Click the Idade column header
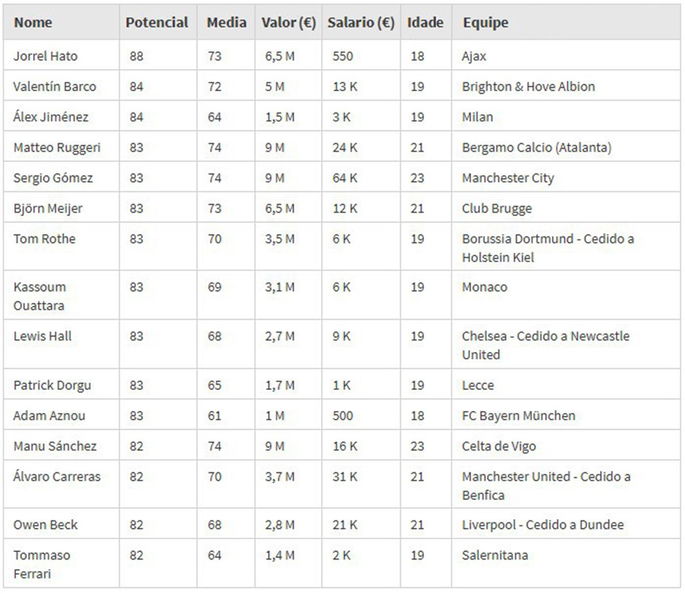 click(x=425, y=22)
